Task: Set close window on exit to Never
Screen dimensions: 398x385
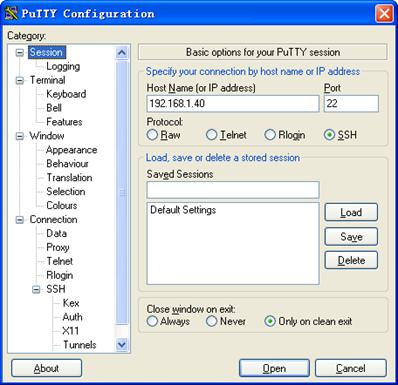Action: [x=211, y=321]
